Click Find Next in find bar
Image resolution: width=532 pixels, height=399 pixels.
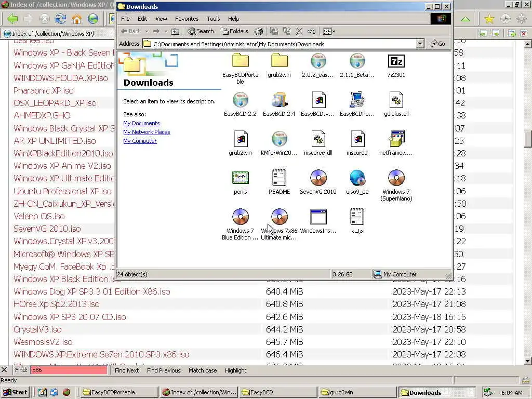(x=127, y=370)
